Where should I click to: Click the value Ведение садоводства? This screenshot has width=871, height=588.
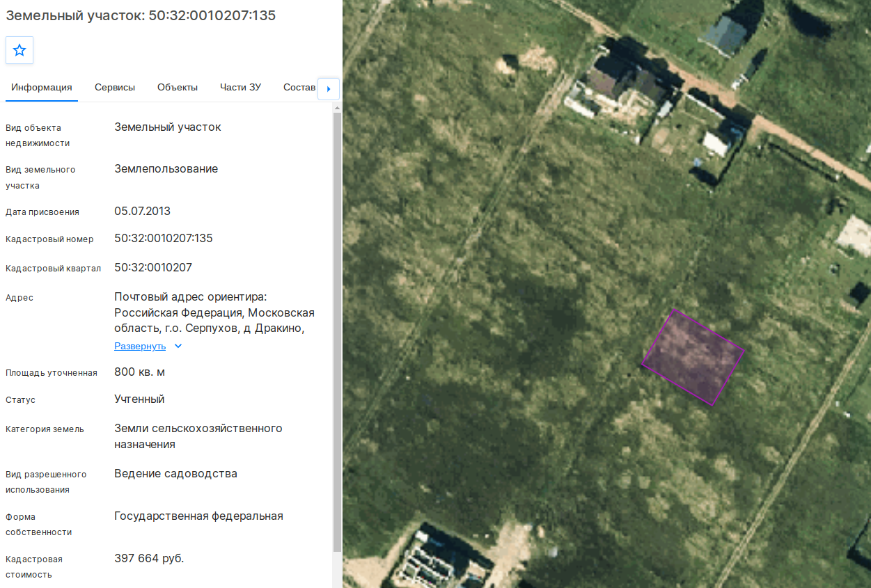175,473
